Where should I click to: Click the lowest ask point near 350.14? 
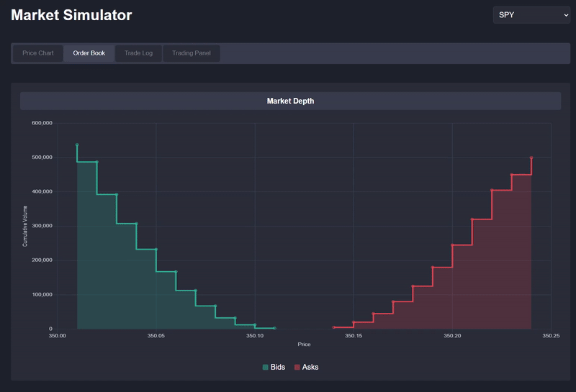(x=334, y=327)
